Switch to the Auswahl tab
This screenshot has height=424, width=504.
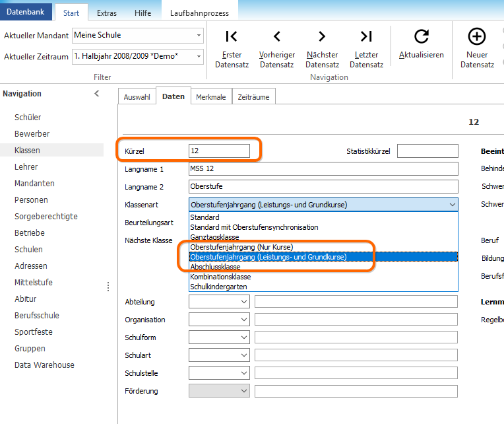coord(137,97)
